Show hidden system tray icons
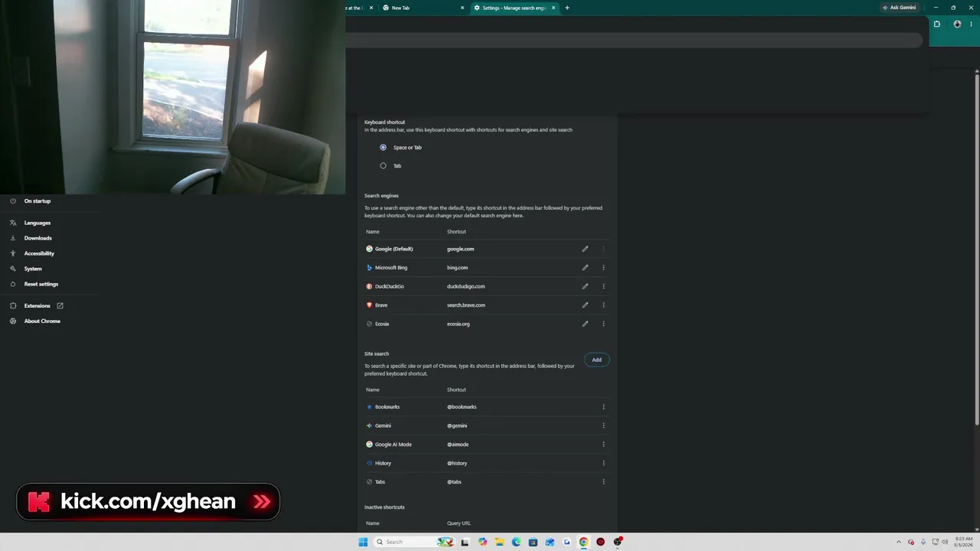 900,542
